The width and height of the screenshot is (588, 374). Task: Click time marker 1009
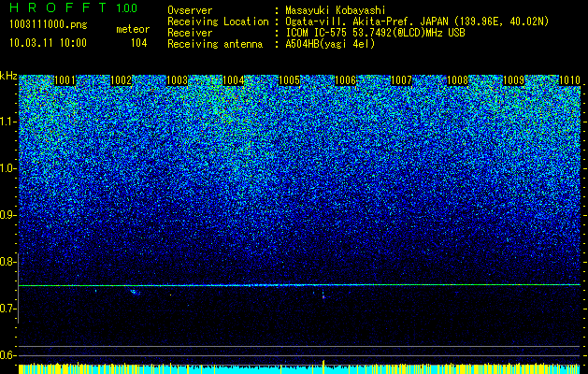tap(514, 79)
